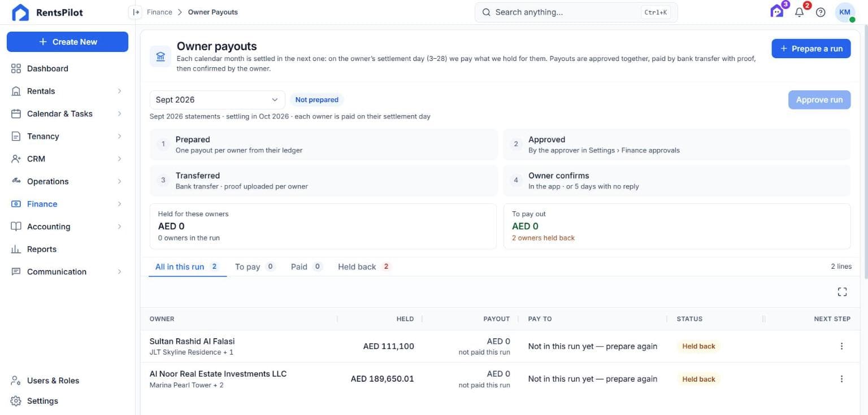Open row actions for Sultan Rashid Al Falasi

tap(841, 346)
